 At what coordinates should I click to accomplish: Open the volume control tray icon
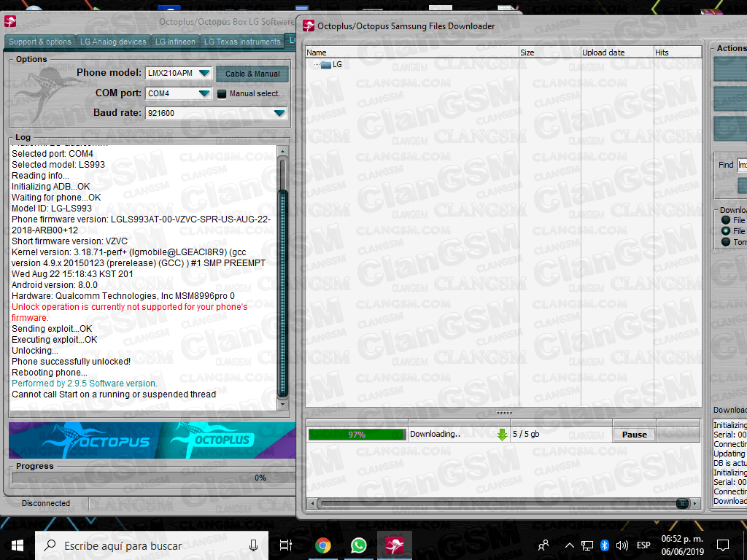coord(622,545)
